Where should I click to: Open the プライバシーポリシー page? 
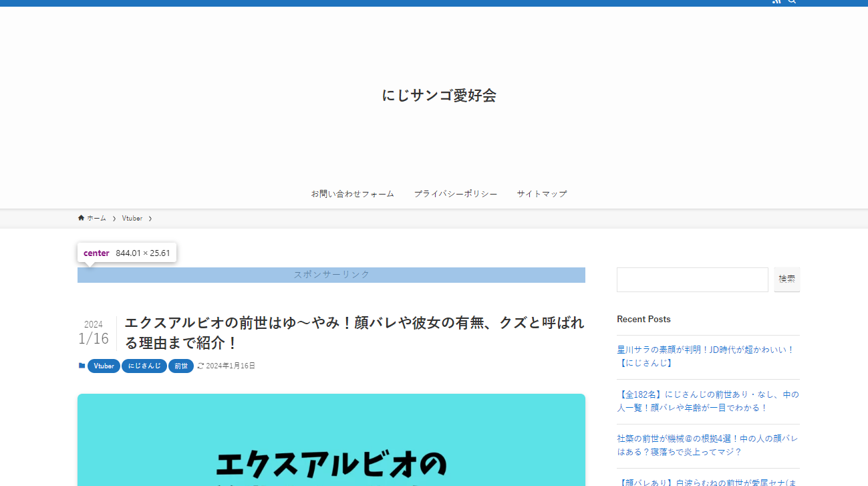[x=456, y=193]
